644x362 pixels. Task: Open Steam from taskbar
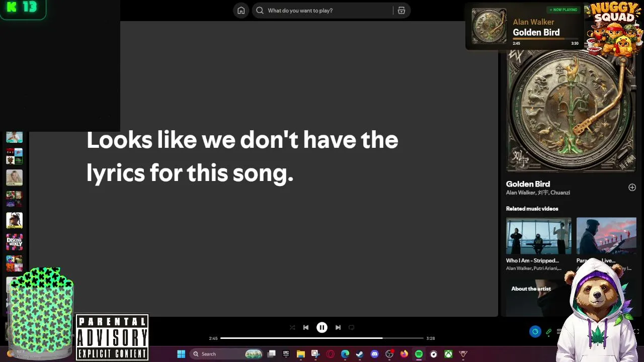click(359, 354)
